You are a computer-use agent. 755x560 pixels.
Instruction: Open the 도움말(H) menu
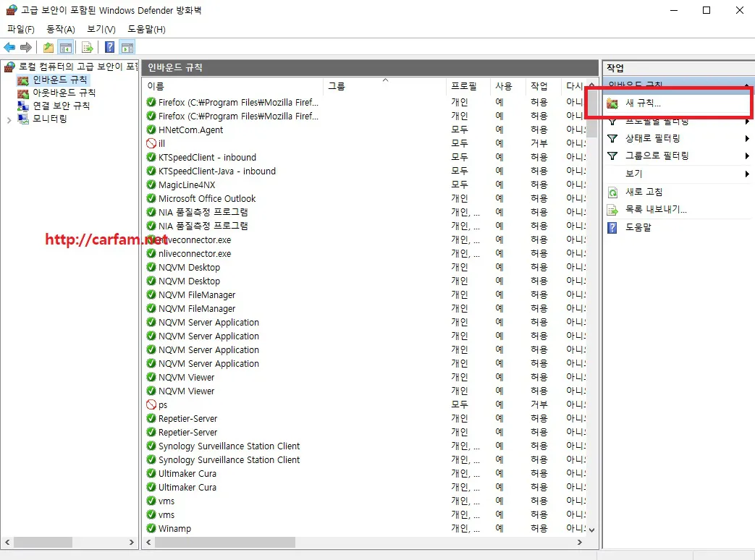coord(146,30)
